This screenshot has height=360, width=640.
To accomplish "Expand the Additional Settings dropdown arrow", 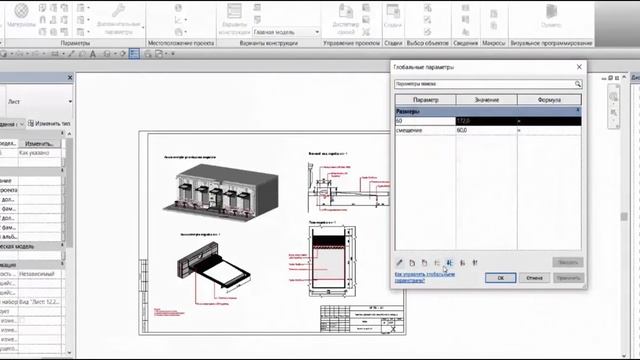I will point(143,27).
